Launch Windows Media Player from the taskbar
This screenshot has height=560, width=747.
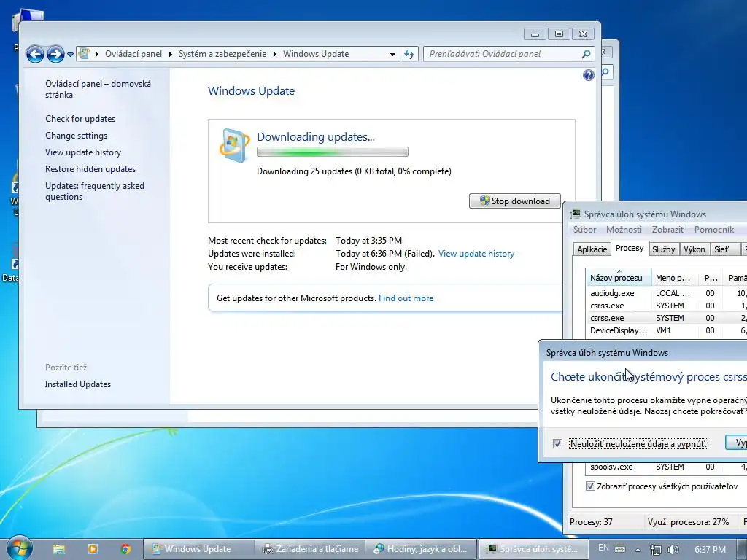[92, 549]
